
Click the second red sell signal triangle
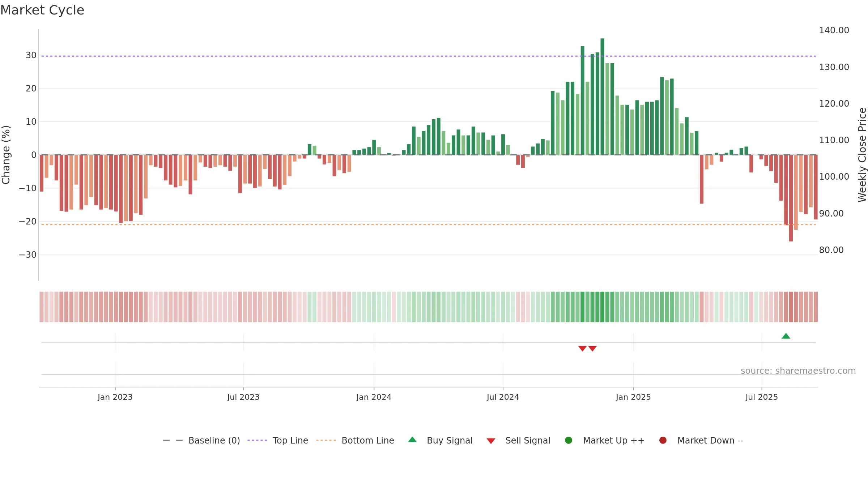click(x=592, y=348)
